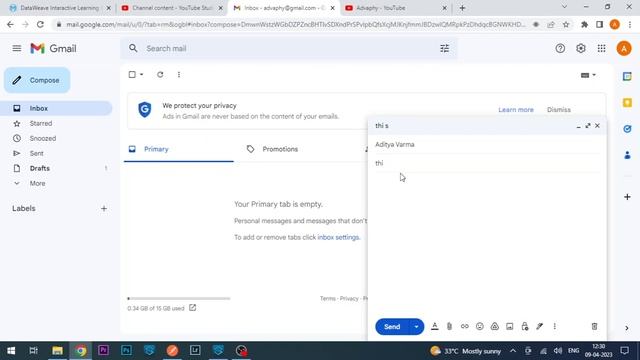Open the tab search dropdown
Viewport: 640px width, 360px height.
564,7
